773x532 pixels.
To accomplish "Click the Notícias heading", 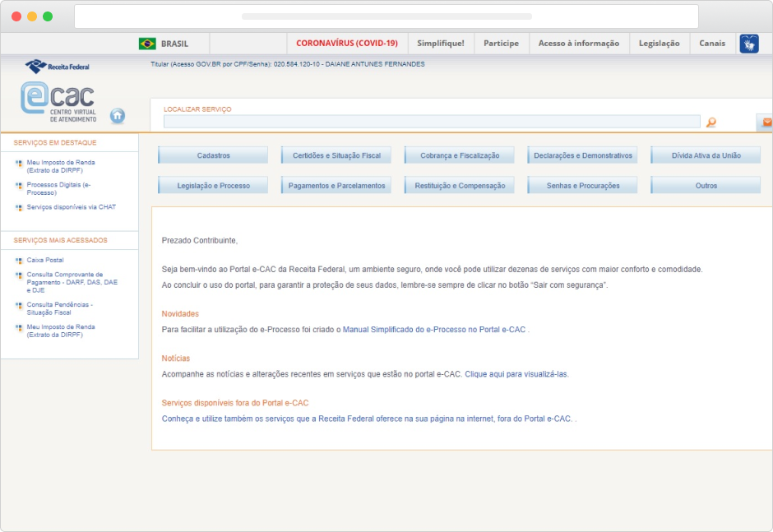I will (175, 359).
